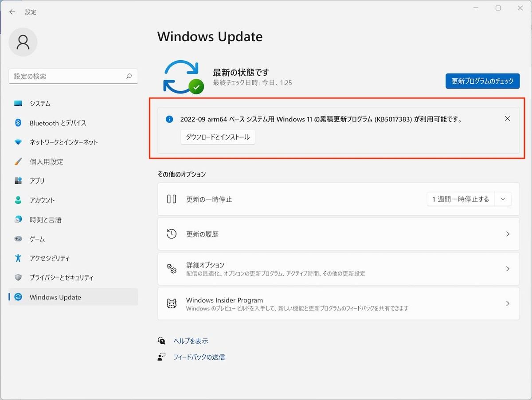Open the ヘルプを表示 link

point(191,341)
